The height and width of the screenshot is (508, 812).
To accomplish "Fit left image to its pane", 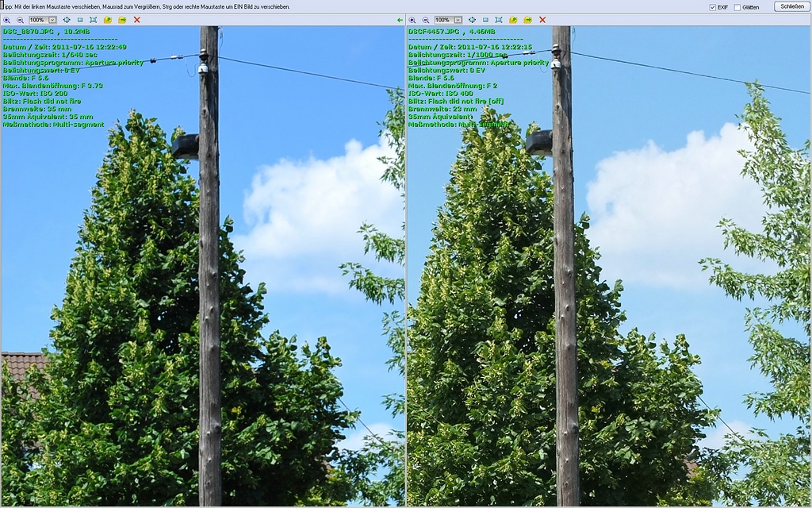I will pyautogui.click(x=94, y=20).
